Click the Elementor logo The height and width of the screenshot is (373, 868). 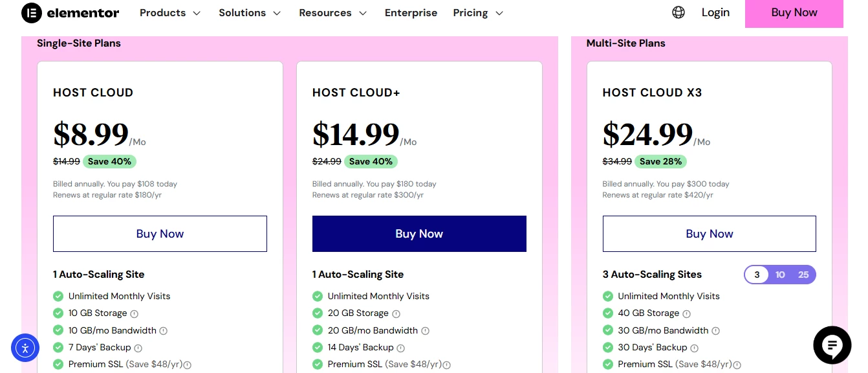71,13
